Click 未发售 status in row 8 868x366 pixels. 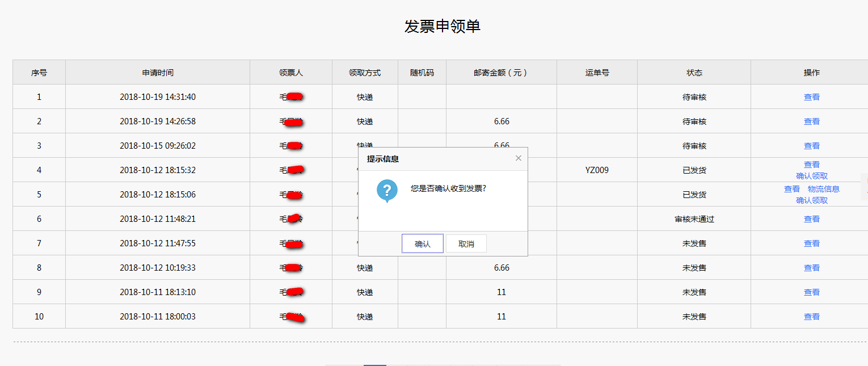pyautogui.click(x=694, y=268)
